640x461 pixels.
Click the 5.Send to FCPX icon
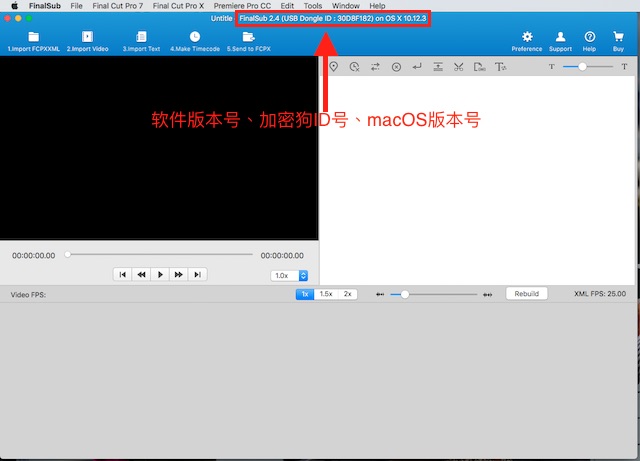coord(249,37)
